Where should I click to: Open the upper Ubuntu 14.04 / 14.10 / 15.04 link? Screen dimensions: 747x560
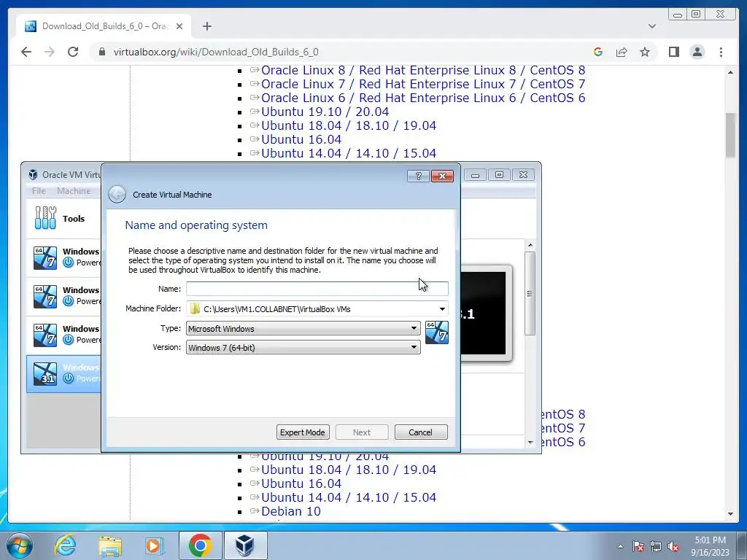349,153
